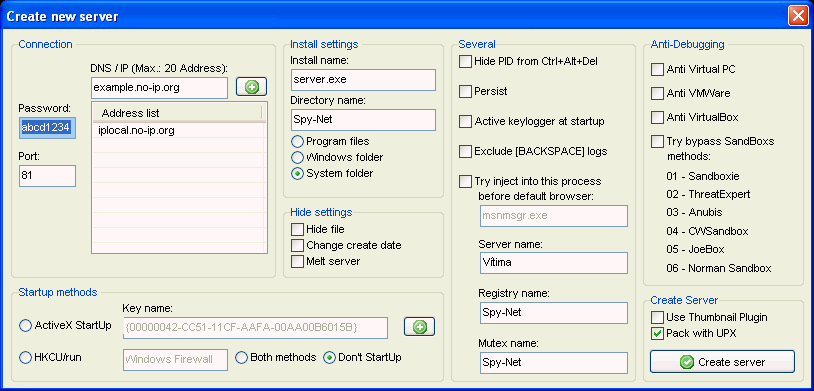The width and height of the screenshot is (814, 391).
Task: Click green plus icon beside Key name
Action: point(419,327)
